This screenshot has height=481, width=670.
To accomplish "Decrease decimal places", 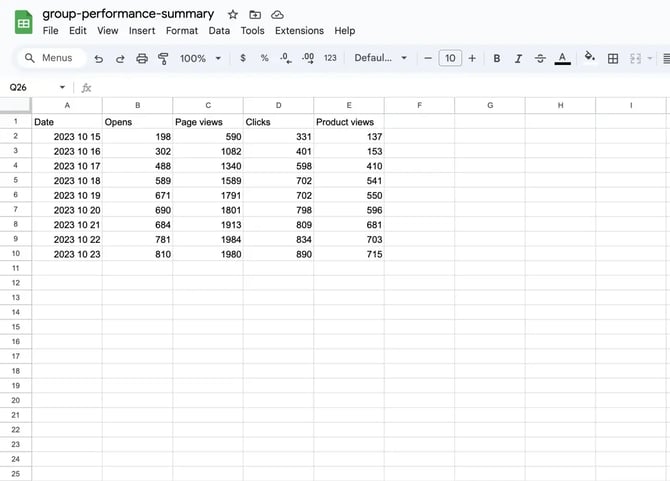I will tap(286, 58).
